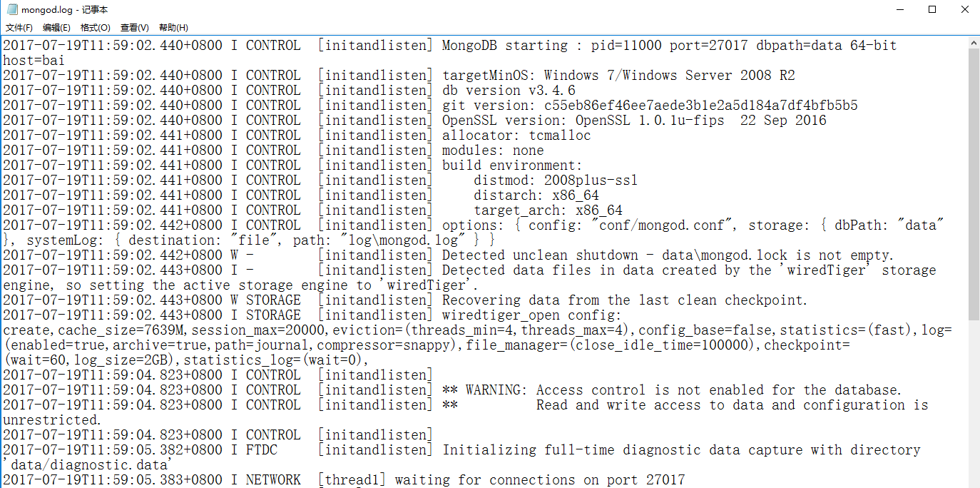980x488 pixels.
Task: Close the mongod.log Notepad window
Action: click(x=964, y=9)
